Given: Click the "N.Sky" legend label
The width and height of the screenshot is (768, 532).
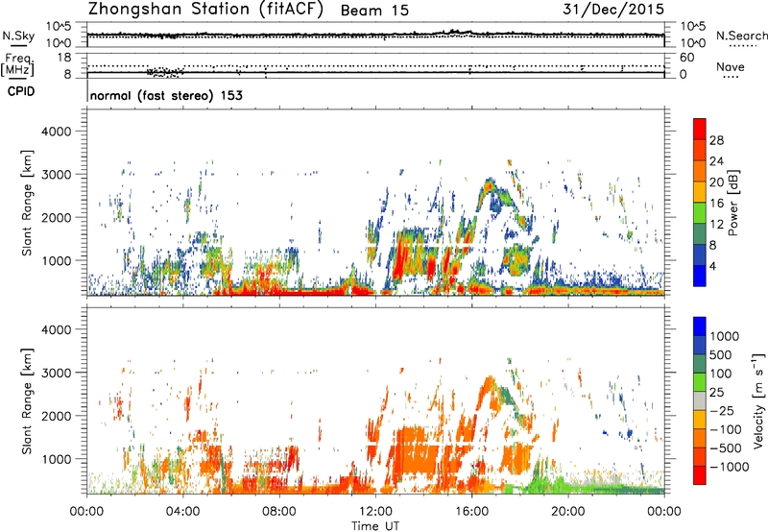Looking at the screenshot, I should pyautogui.click(x=18, y=36).
